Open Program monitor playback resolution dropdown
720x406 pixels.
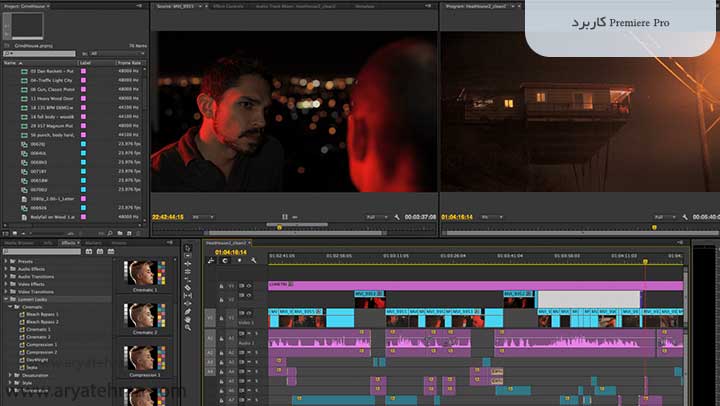(663, 217)
